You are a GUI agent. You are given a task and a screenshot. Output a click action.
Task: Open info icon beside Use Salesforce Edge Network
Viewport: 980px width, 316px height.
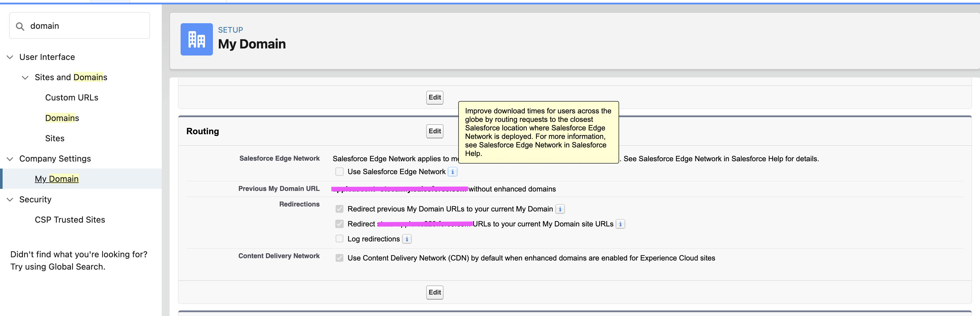pos(452,172)
